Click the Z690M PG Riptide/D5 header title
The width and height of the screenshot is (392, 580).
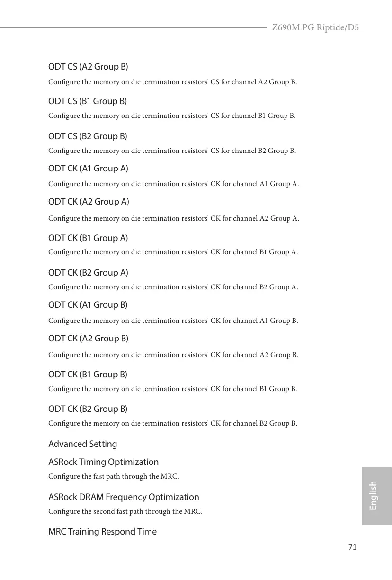[315, 27]
